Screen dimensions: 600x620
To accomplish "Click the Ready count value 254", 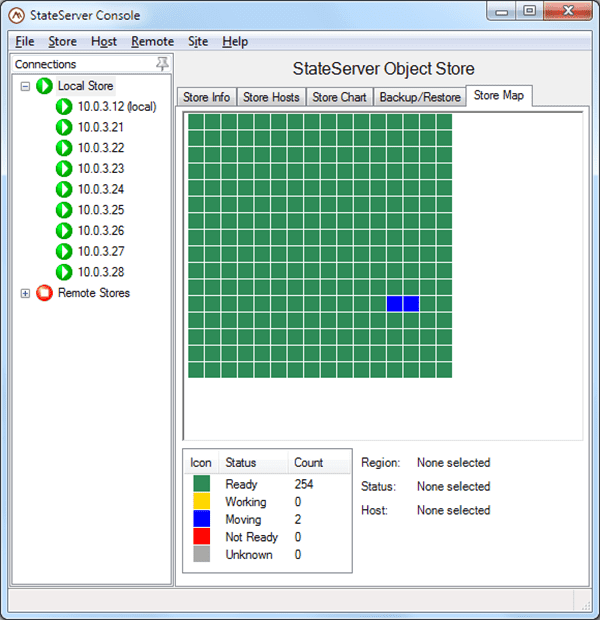I will pos(304,484).
